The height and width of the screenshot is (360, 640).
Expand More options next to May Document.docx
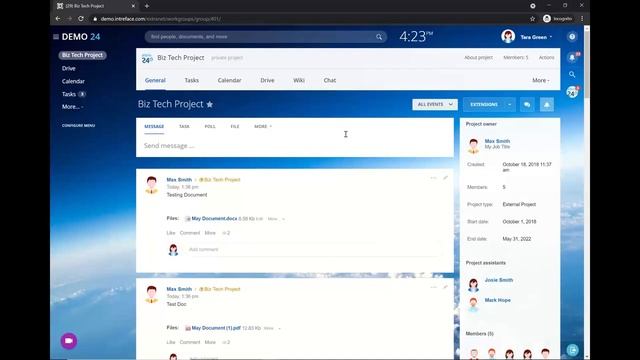pos(276,219)
